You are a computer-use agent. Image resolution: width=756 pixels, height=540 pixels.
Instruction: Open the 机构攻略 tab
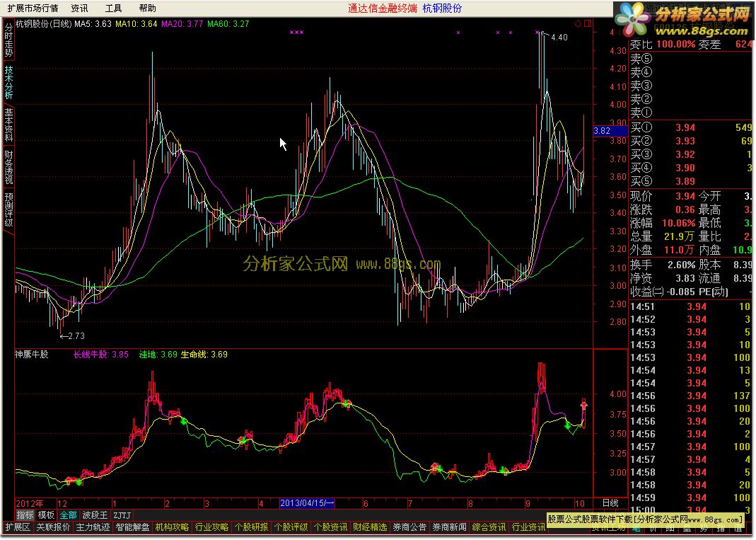(172, 527)
